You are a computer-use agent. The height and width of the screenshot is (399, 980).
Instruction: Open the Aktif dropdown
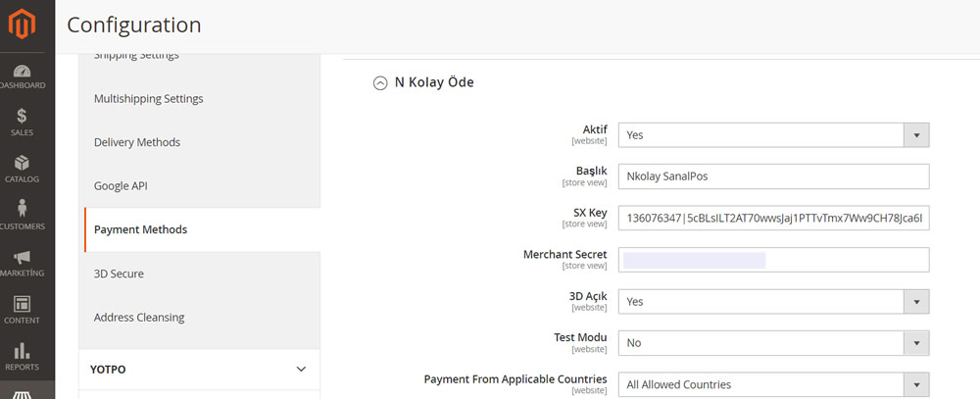click(773, 135)
